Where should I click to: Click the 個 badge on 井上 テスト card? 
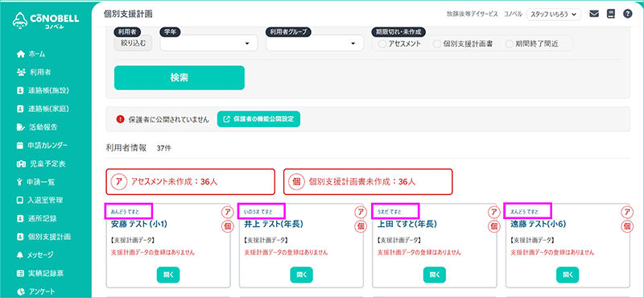click(x=360, y=226)
